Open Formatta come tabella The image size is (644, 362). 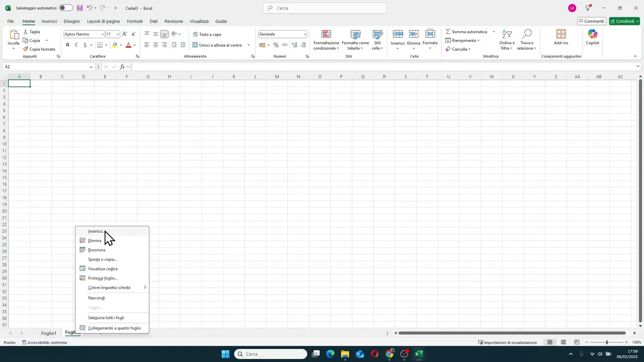355,40
